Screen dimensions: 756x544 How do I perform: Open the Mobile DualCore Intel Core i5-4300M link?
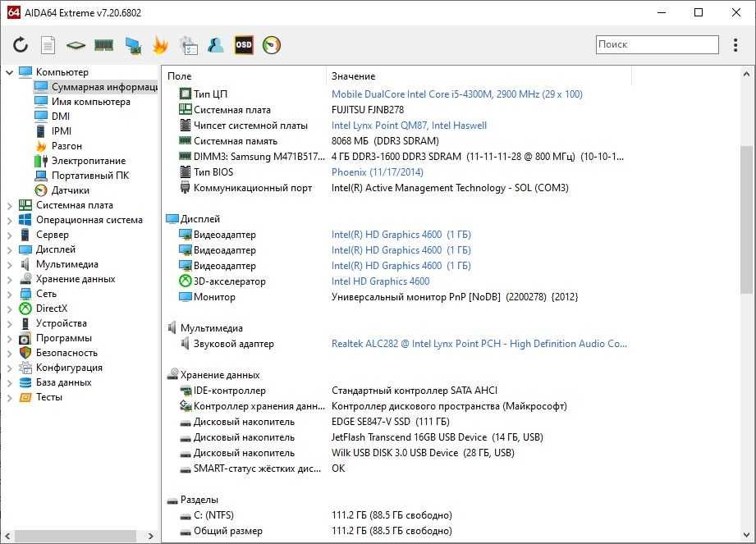tap(457, 94)
